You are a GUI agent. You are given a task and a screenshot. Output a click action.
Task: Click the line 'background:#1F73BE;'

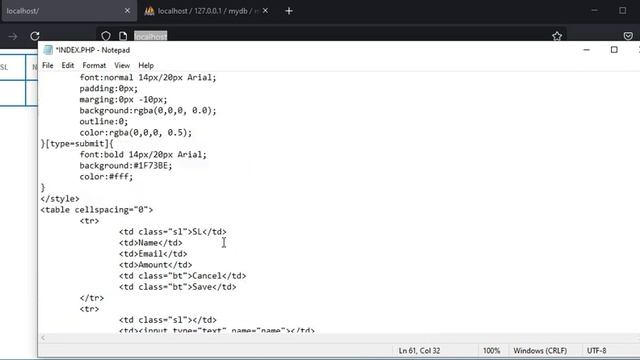(x=126, y=166)
